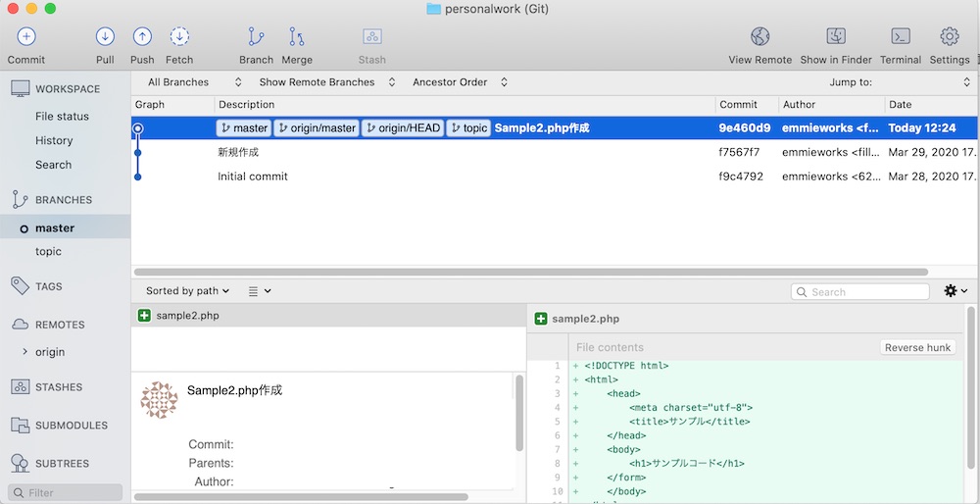Click the SUBTREES sidebar icon
980x504 pixels.
[x=20, y=464]
